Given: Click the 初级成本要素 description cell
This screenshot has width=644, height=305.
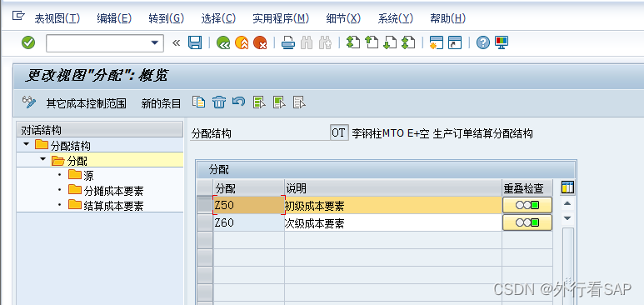Looking at the screenshot, I should pyautogui.click(x=393, y=206).
